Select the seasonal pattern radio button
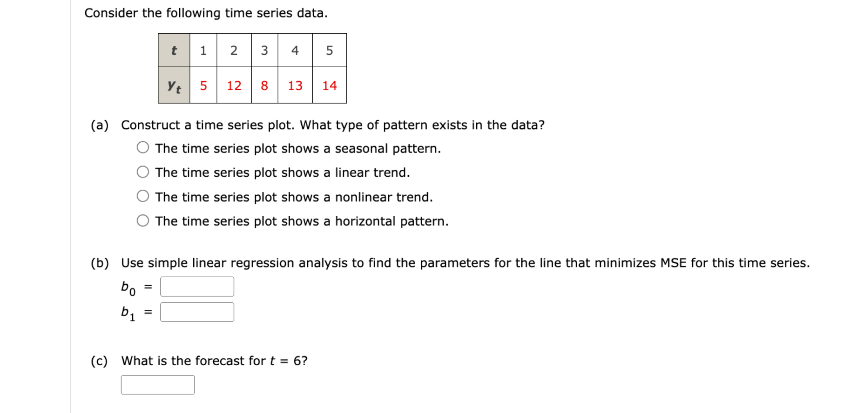 point(143,148)
